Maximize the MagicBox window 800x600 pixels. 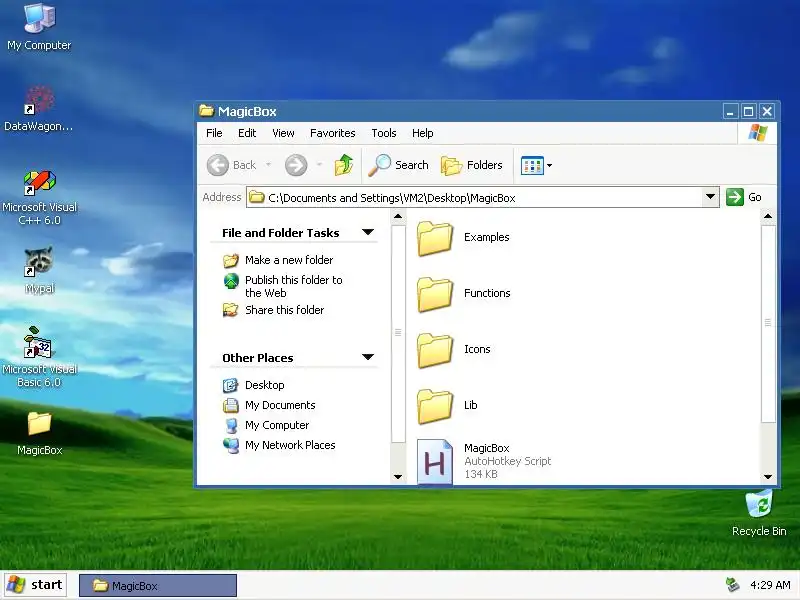point(748,111)
